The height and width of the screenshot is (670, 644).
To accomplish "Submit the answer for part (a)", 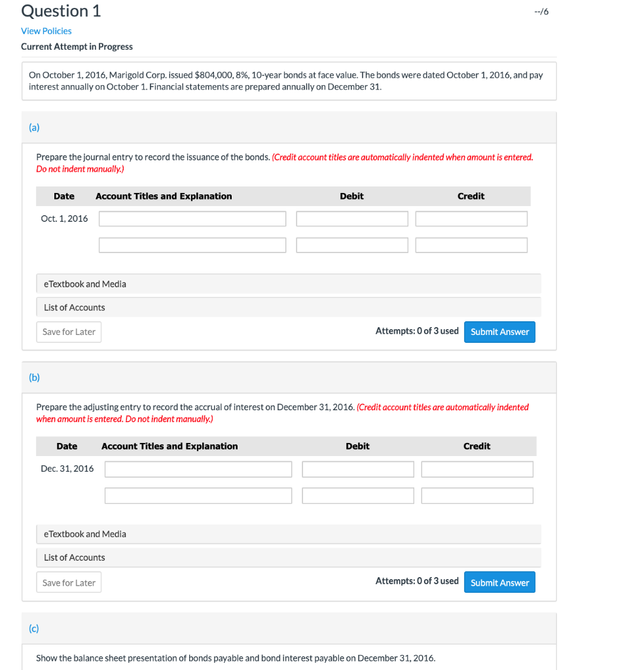I will pyautogui.click(x=499, y=332).
